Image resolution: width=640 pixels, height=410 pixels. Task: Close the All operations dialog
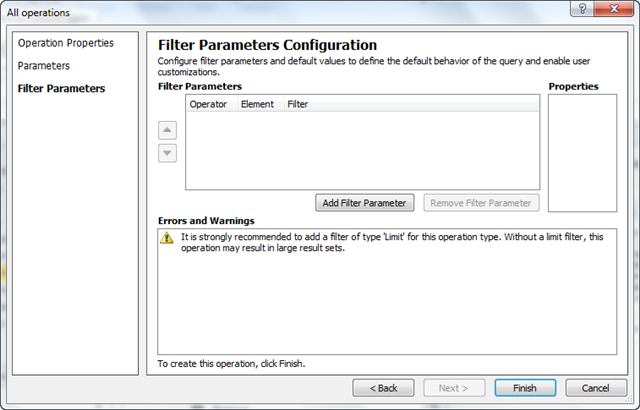pos(612,10)
